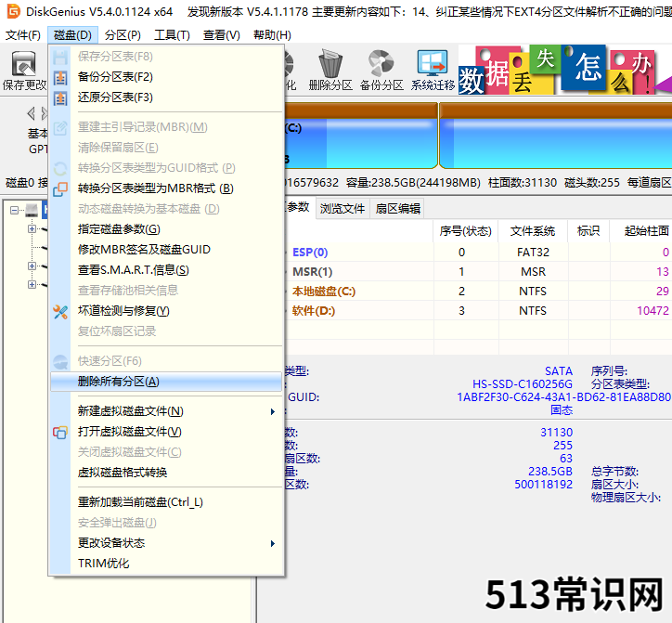Viewport: 672px width, 623px height.
Task: Choose 指定磁盘参数(G) entry
Action: tap(166, 229)
